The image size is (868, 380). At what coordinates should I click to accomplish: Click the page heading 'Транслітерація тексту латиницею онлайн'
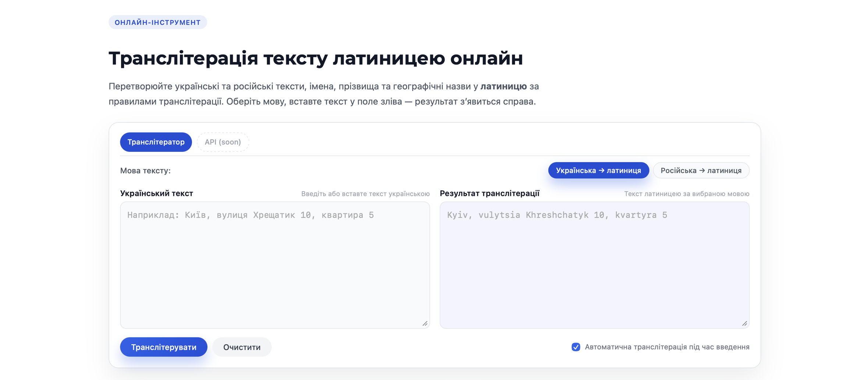point(316,58)
